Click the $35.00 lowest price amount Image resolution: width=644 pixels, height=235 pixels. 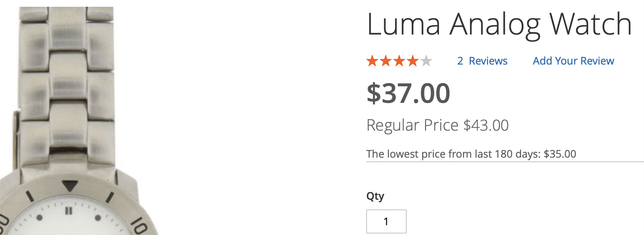(x=560, y=154)
